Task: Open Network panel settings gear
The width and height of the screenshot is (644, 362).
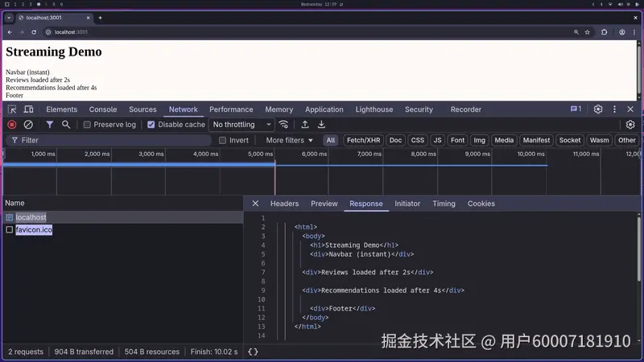Action: pos(630,125)
